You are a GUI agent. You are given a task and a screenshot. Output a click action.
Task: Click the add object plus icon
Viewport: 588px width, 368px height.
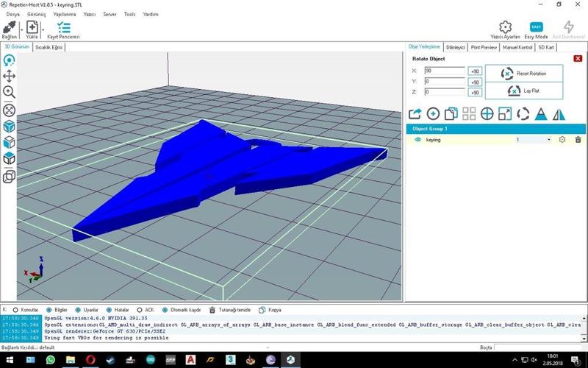point(433,114)
